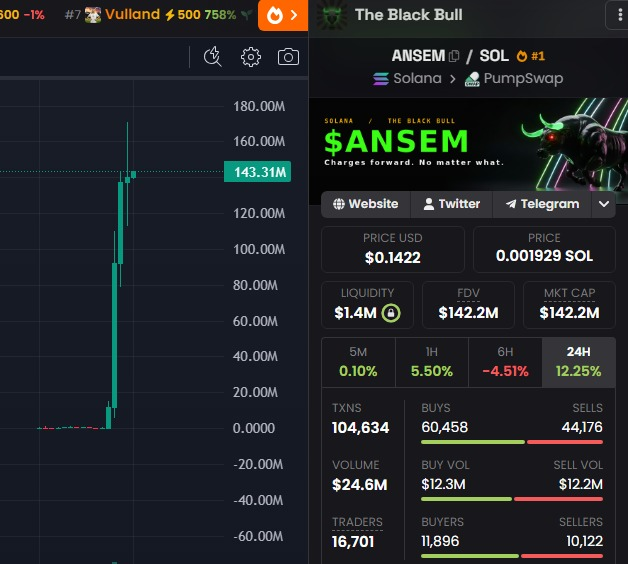Viewport: 628px width, 564px height.
Task: Click the buy vol versus sell vol bar
Action: (512, 499)
